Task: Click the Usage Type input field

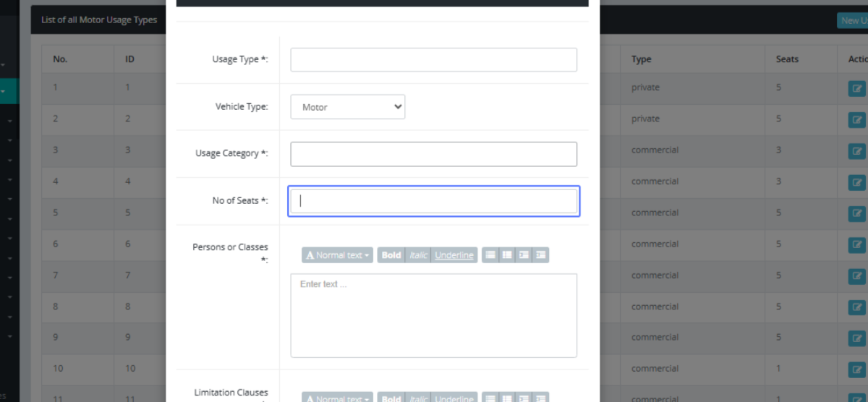Action: (x=433, y=60)
